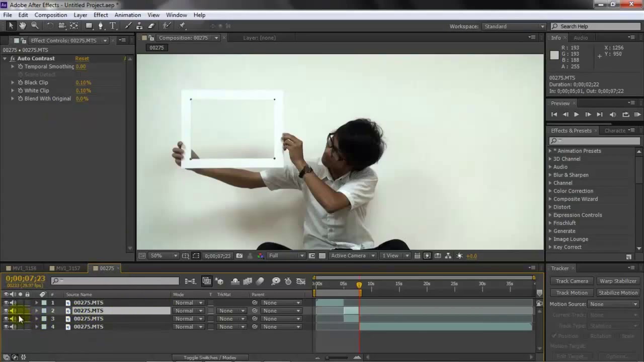
Task: Open the Composition menu
Action: pos(50,15)
